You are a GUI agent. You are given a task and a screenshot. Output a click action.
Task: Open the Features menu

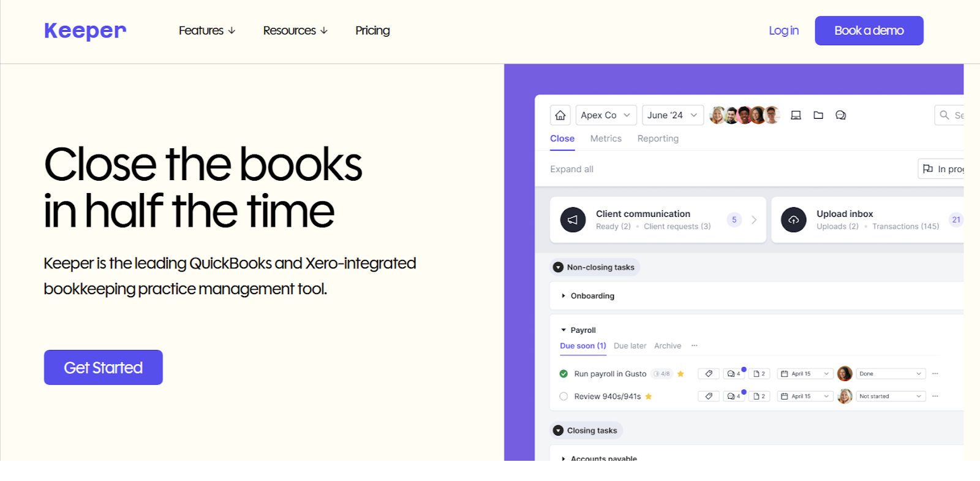(x=207, y=31)
